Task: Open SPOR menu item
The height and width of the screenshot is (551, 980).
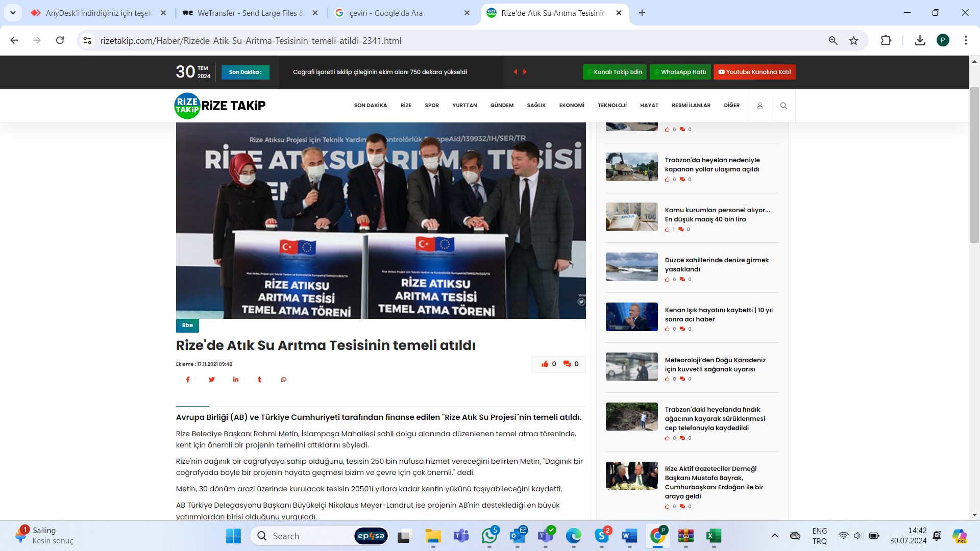Action: 432,106
